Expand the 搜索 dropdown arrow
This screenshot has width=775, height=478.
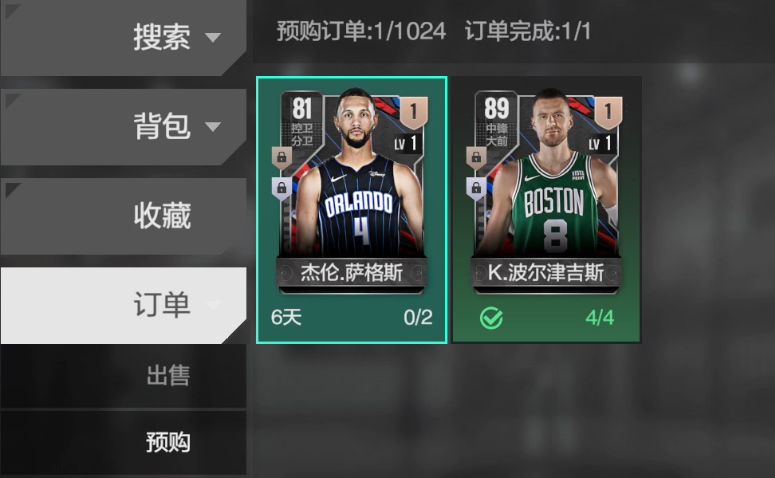[x=213, y=38]
